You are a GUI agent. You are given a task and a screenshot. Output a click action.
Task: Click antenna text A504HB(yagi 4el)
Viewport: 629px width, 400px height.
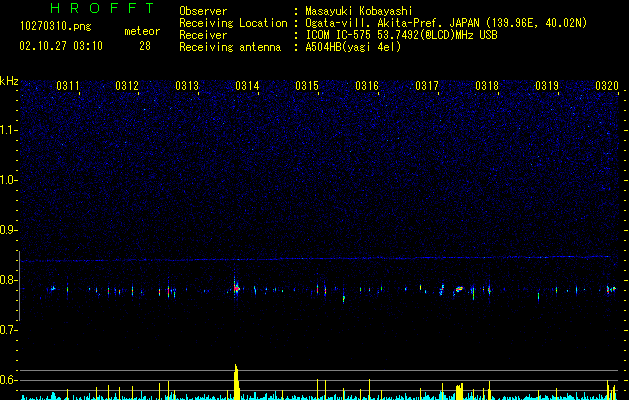[353, 47]
